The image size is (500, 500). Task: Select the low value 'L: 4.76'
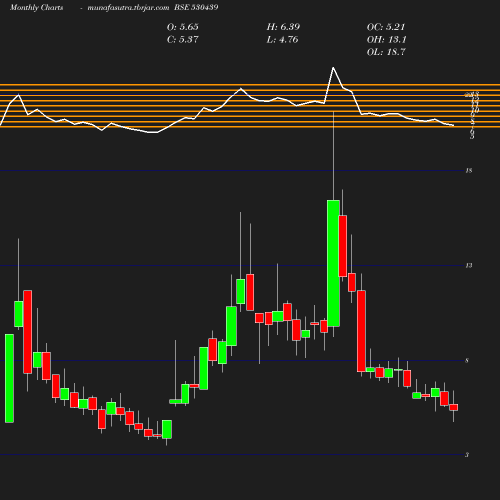click(282, 40)
